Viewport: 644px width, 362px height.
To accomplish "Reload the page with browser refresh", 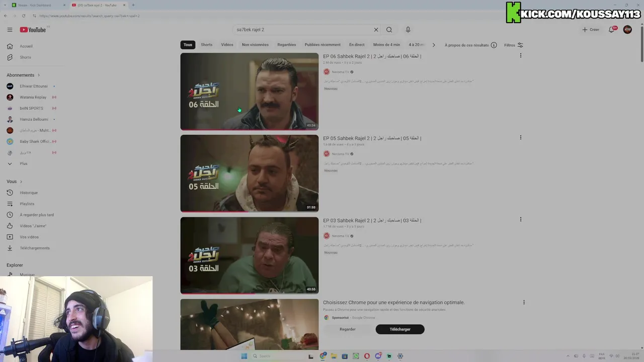I will [x=23, y=16].
